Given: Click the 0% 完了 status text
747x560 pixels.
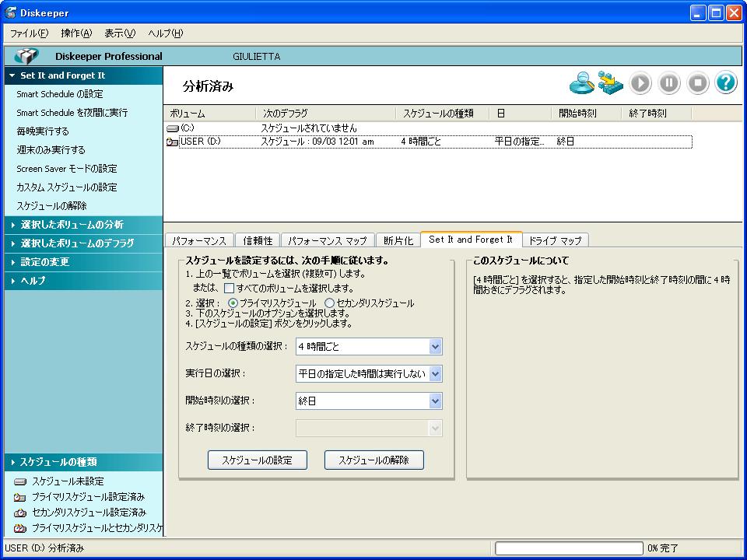Looking at the screenshot, I should click(x=662, y=548).
